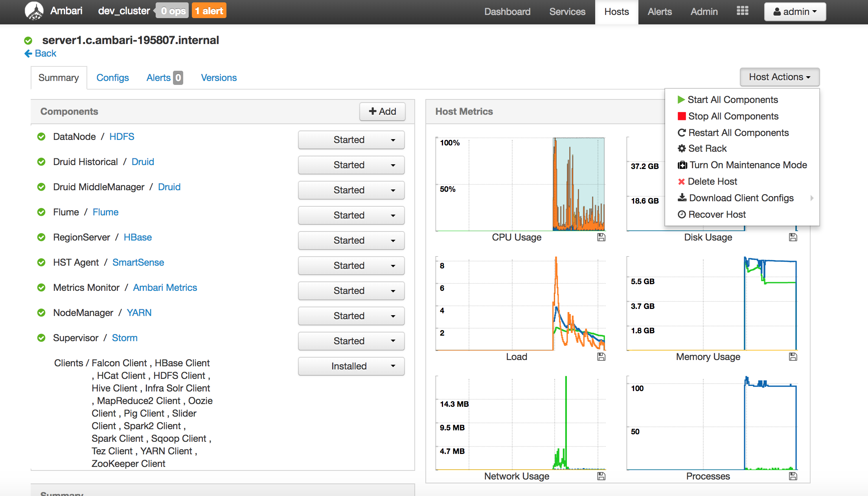Open the Ambari Metrics service link
This screenshot has height=496, width=868.
point(165,288)
